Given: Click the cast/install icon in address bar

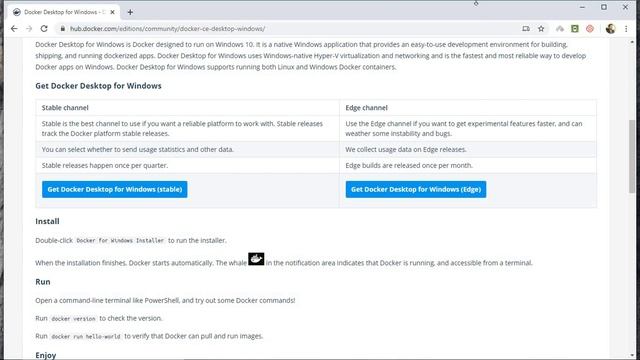Looking at the screenshot, I should (526, 29).
